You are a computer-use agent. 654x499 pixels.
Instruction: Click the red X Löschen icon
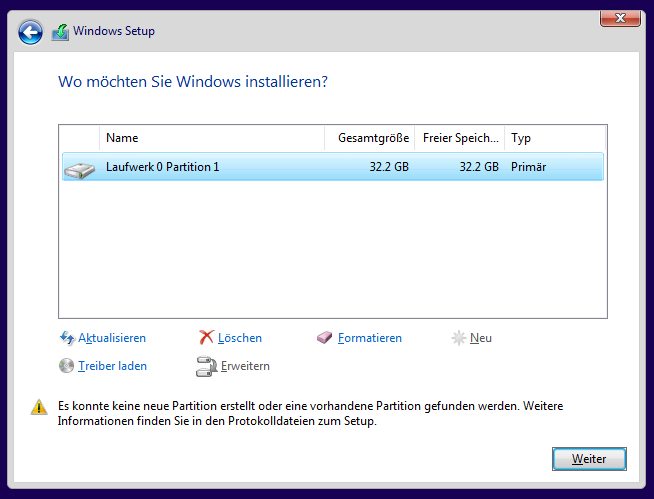(206, 337)
